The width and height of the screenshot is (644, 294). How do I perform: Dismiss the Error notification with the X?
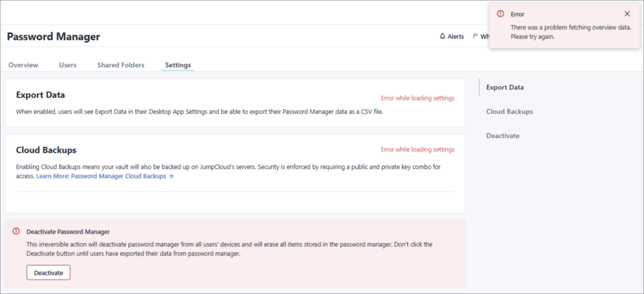(627, 14)
